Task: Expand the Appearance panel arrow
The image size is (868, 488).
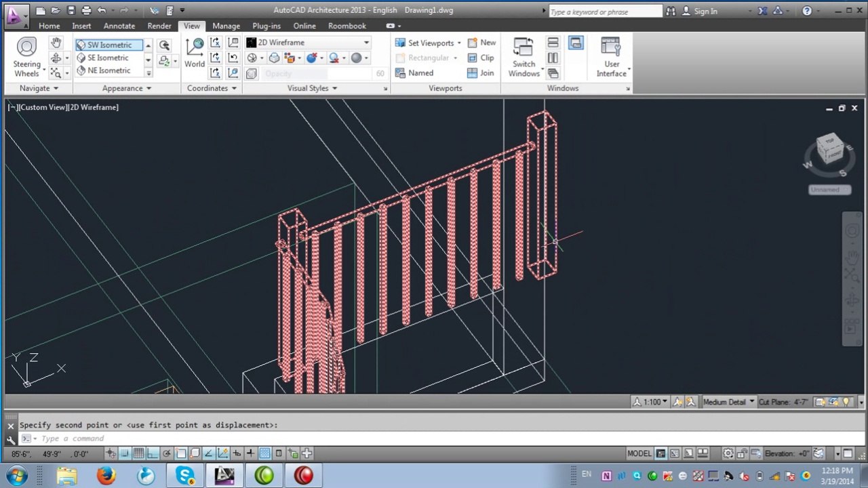Action: click(x=149, y=88)
